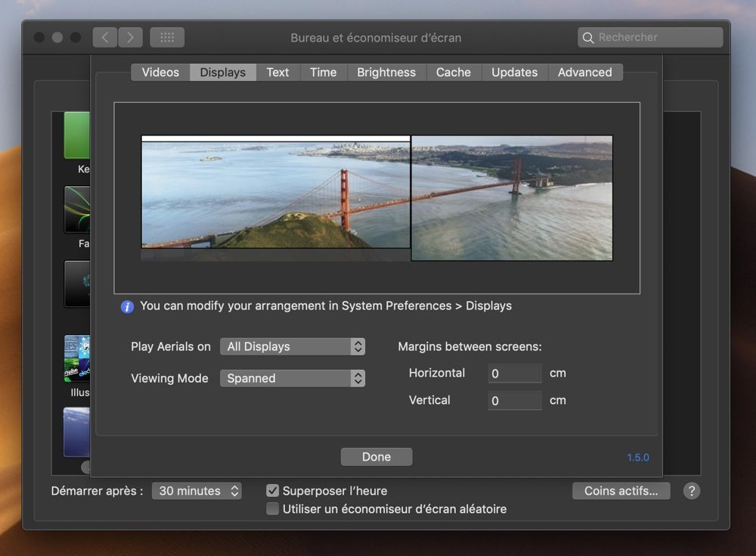Click the window title Bureau et économiseur d'écran

(x=376, y=38)
